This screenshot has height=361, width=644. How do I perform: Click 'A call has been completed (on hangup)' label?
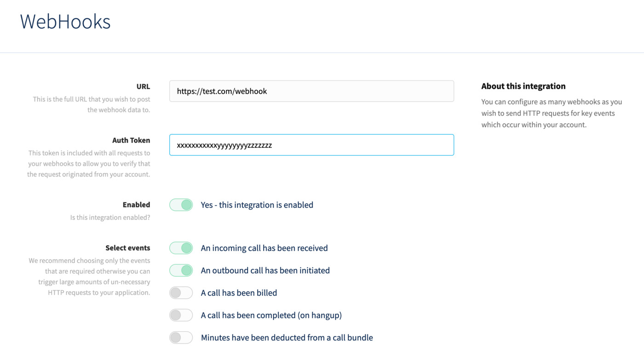271,315
